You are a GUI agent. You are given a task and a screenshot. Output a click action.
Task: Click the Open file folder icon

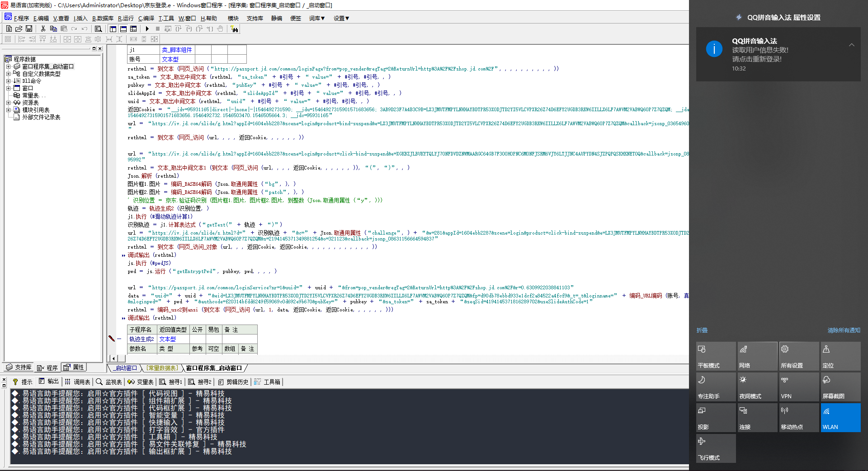coord(19,29)
